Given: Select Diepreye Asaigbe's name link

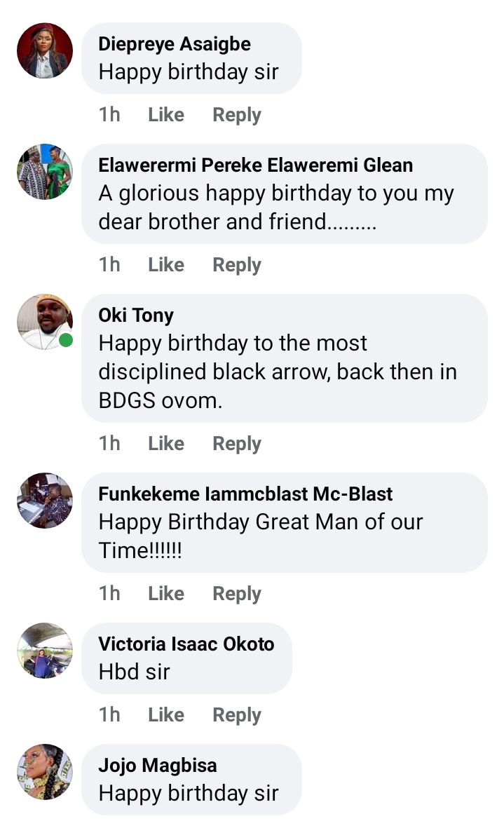Looking at the screenshot, I should (174, 43).
